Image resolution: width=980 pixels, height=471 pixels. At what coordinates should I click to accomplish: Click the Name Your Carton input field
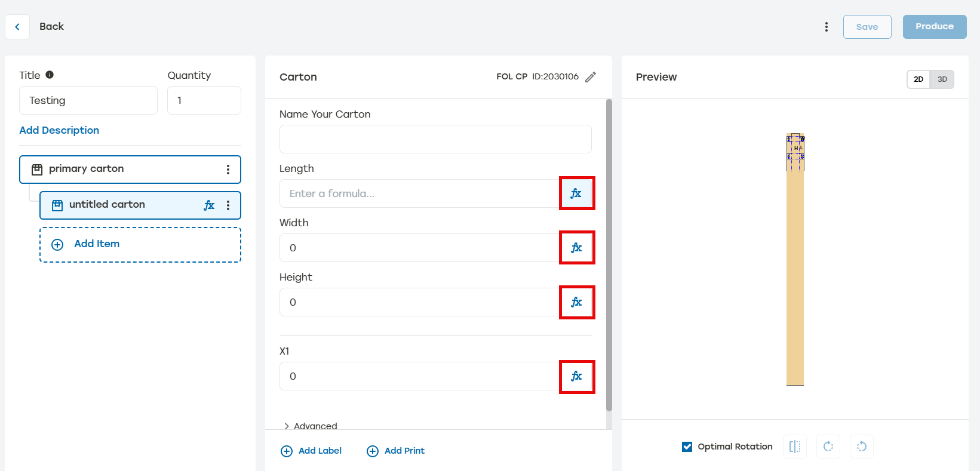click(x=435, y=139)
